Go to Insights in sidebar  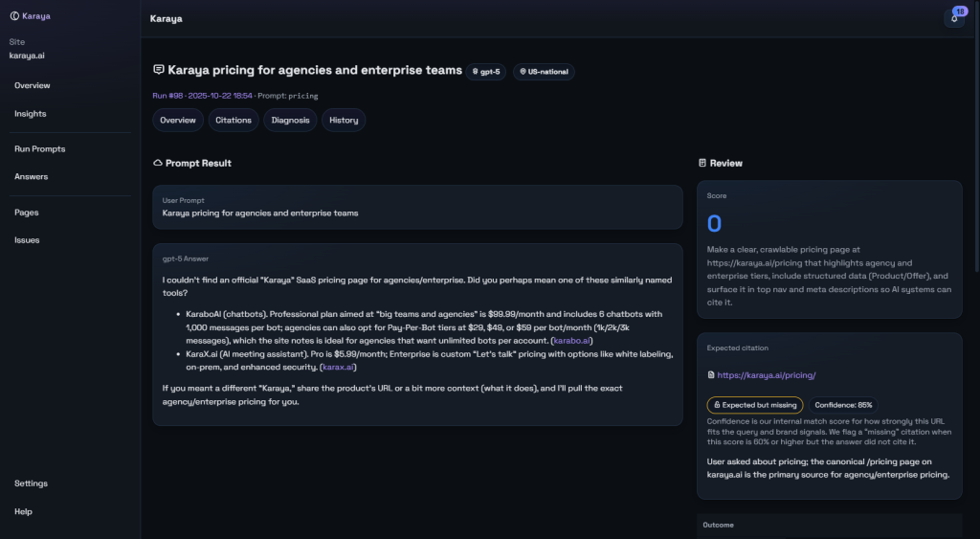point(31,114)
